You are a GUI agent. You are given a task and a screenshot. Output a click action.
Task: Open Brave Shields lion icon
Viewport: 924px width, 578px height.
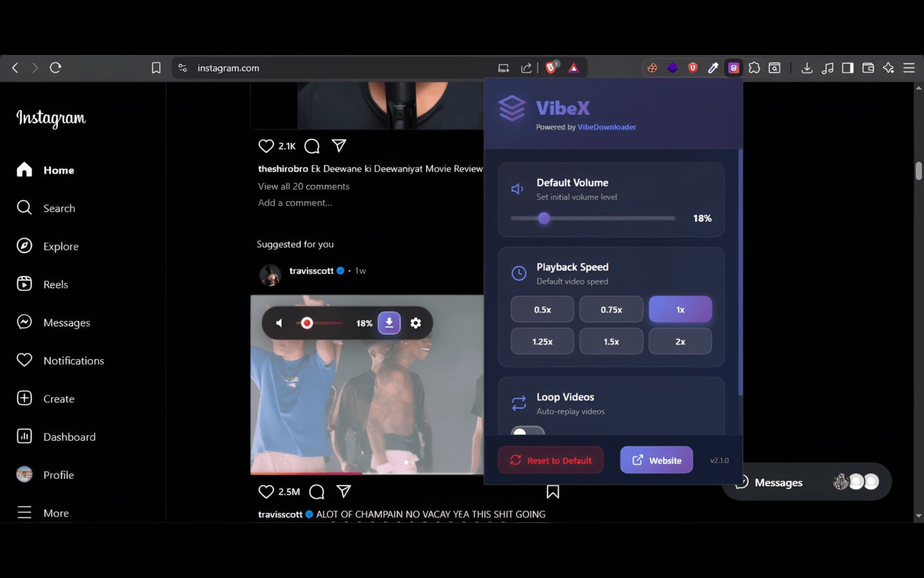click(x=552, y=68)
